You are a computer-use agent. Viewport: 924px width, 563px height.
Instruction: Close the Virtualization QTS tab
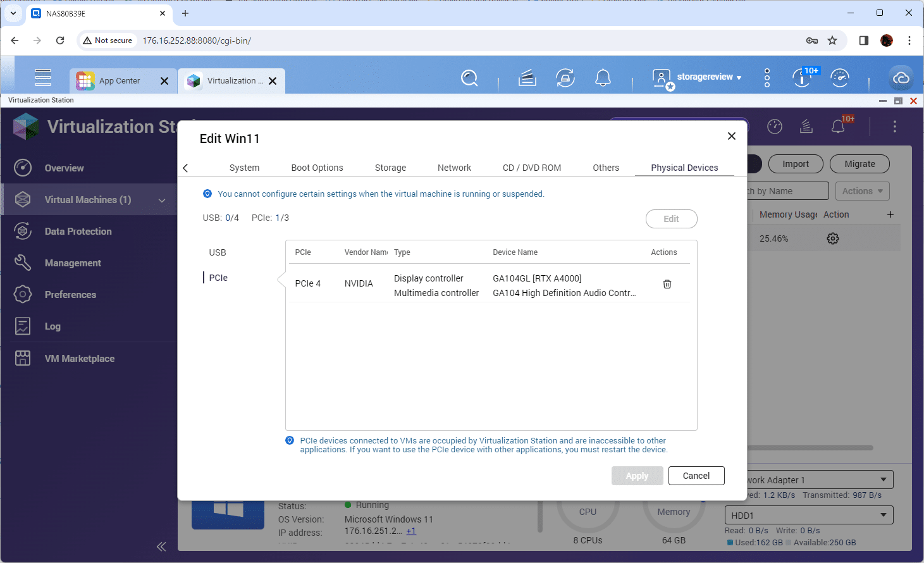point(273,81)
